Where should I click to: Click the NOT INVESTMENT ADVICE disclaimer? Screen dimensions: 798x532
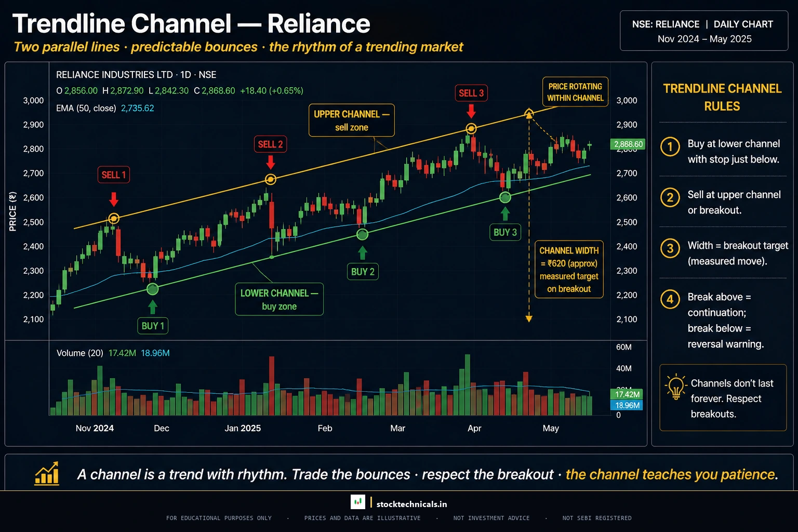(x=491, y=518)
